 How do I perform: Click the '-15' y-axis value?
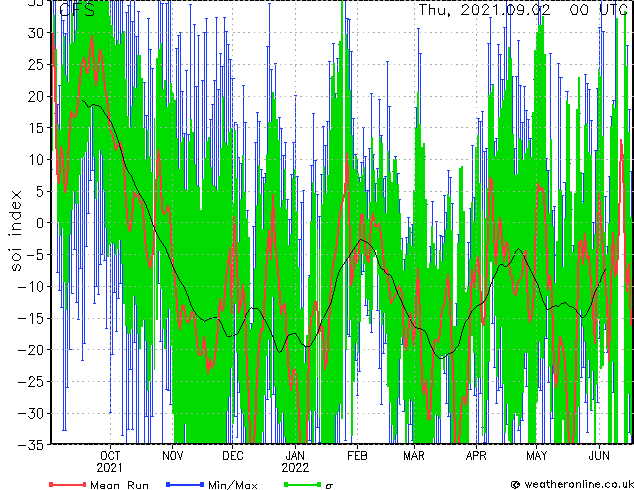click(x=31, y=318)
